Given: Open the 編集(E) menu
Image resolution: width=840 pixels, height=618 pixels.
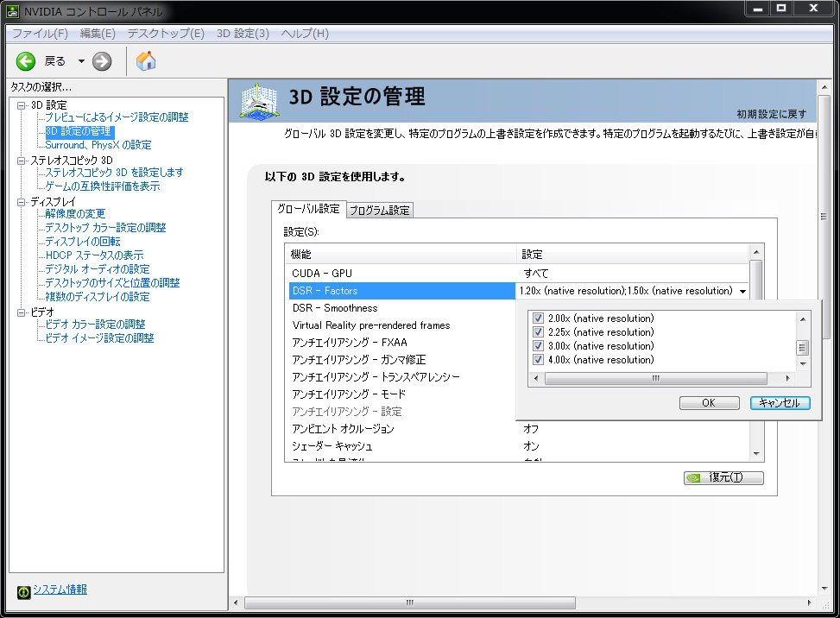Looking at the screenshot, I should click(98, 33).
